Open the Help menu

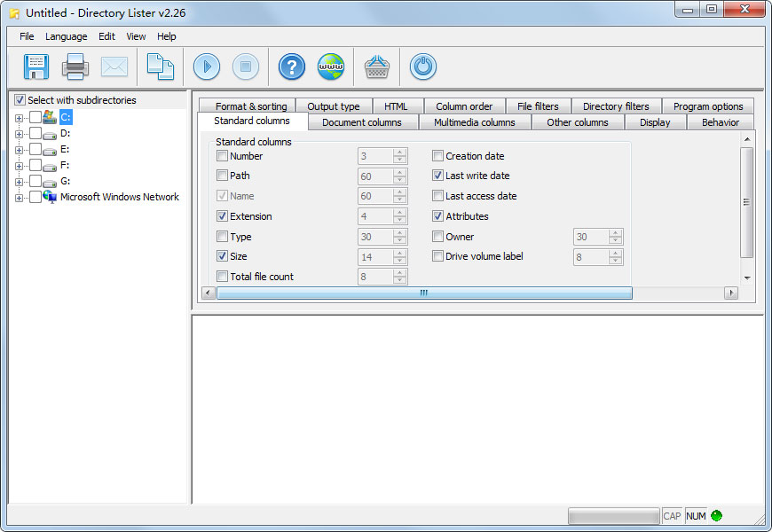[167, 36]
